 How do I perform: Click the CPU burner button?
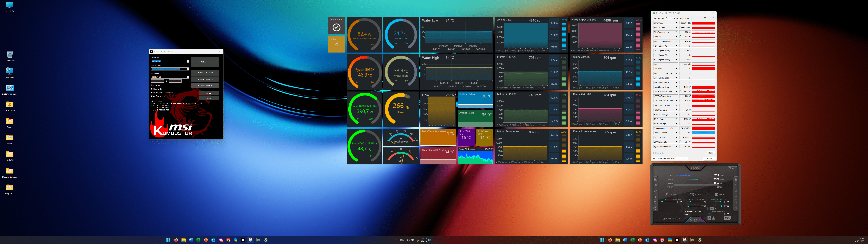[209, 93]
